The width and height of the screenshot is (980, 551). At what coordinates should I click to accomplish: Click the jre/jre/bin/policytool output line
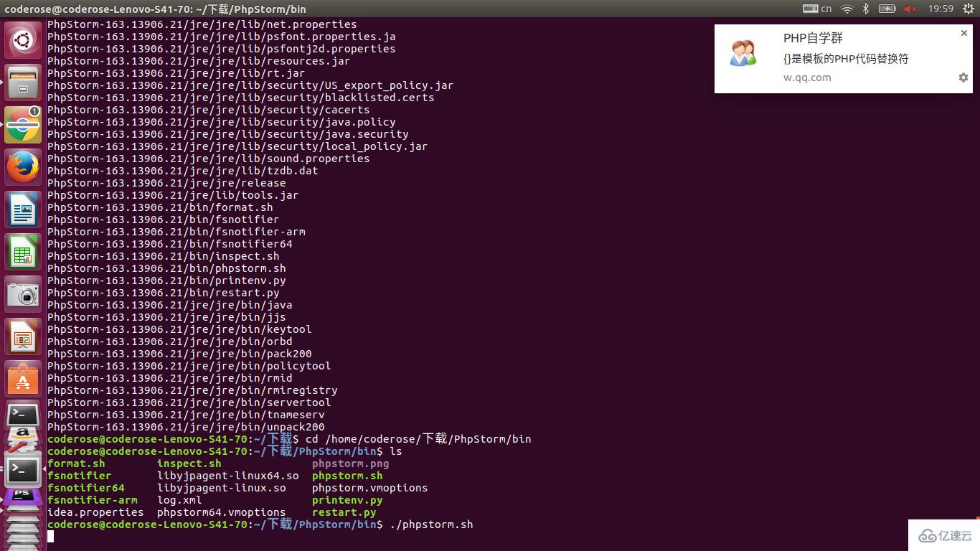[x=189, y=366]
